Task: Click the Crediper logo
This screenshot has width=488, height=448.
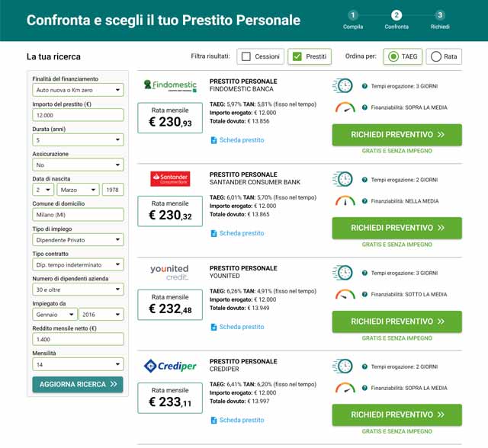Action: (169, 366)
